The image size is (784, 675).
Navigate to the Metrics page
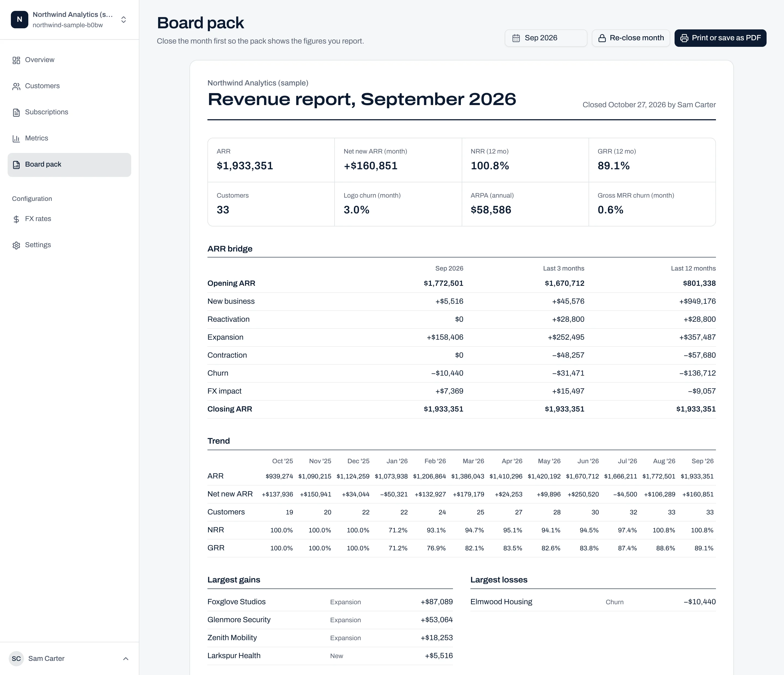pyautogui.click(x=69, y=139)
